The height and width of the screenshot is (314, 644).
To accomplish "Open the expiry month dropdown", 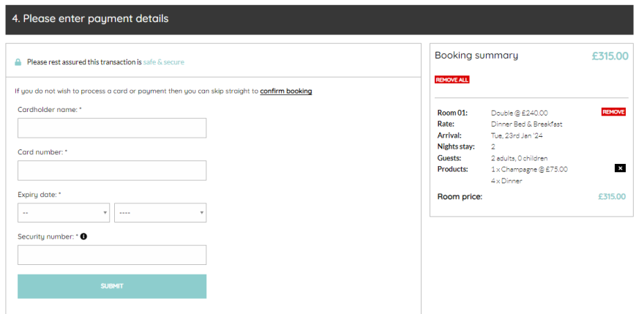I will (64, 213).
